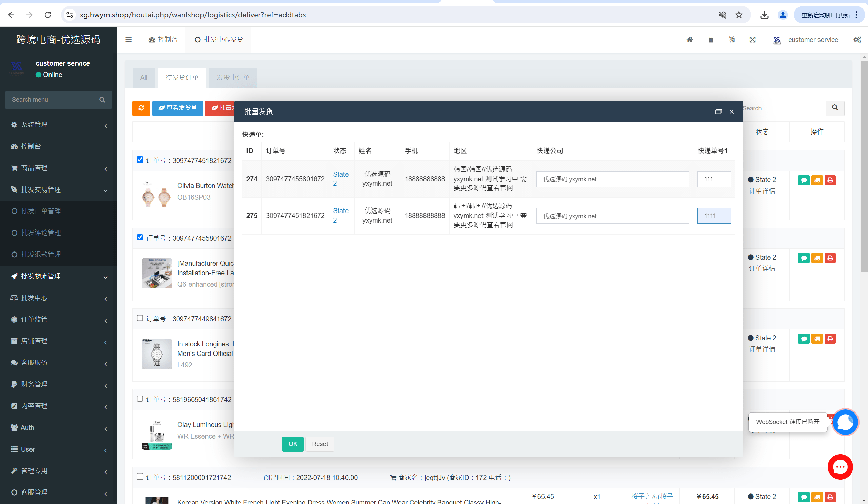
Task: Click the page vertical scrollbar
Action: [864, 167]
